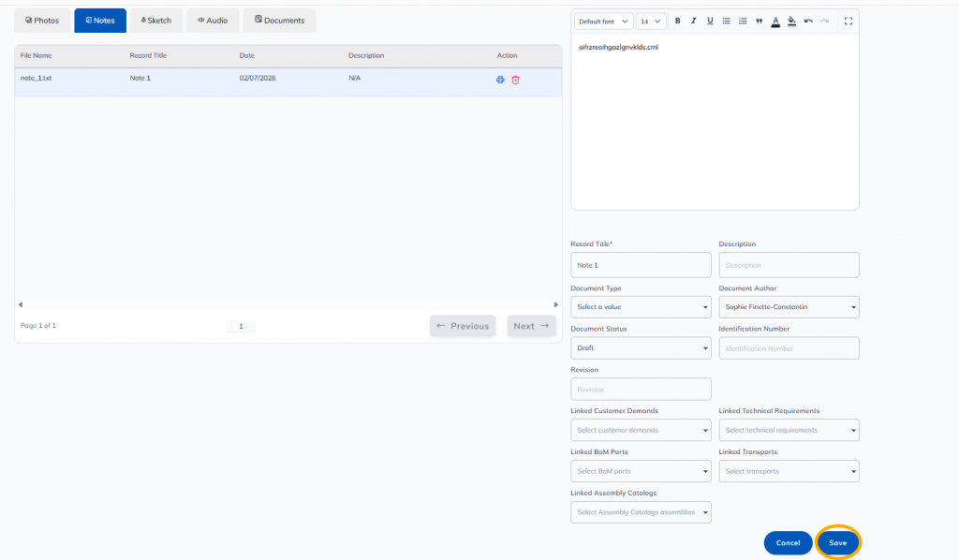Image resolution: width=959 pixels, height=560 pixels.
Task: Go to the Previous page
Action: click(463, 326)
